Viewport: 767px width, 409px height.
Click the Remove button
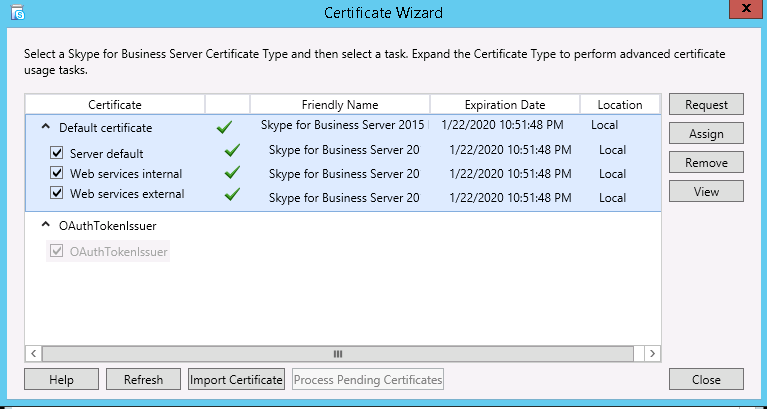click(x=706, y=162)
